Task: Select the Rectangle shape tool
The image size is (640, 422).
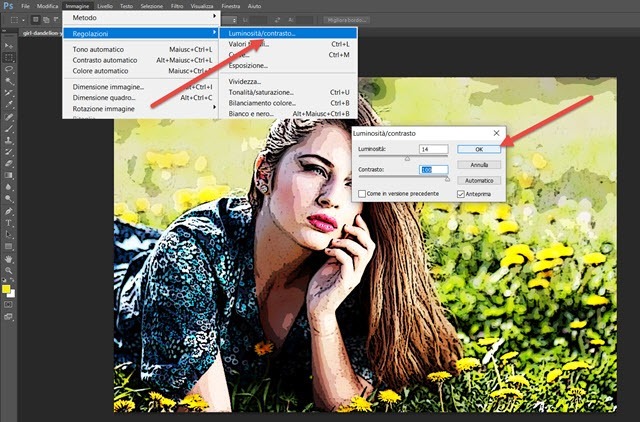Action: [x=9, y=247]
